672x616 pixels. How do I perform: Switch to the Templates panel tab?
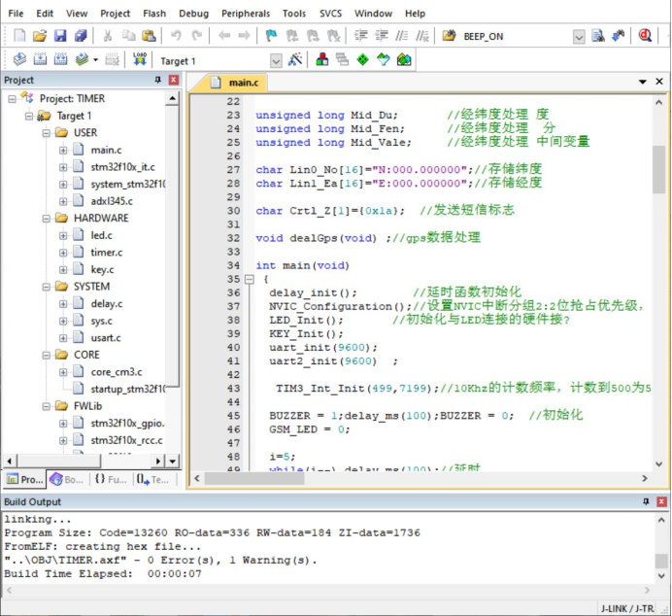tap(153, 479)
